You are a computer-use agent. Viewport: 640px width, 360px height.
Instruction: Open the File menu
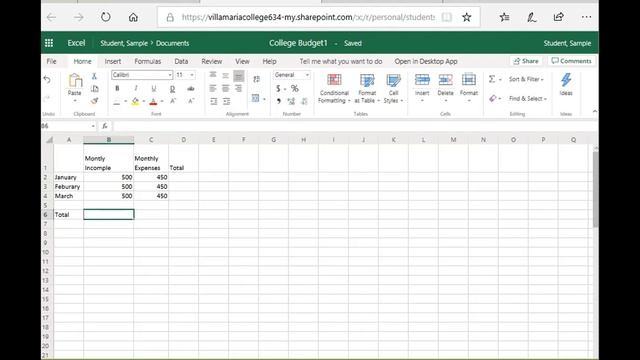point(51,61)
